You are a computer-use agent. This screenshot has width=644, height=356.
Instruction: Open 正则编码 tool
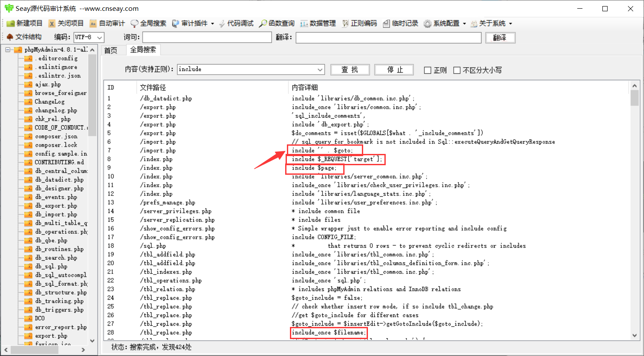point(359,23)
